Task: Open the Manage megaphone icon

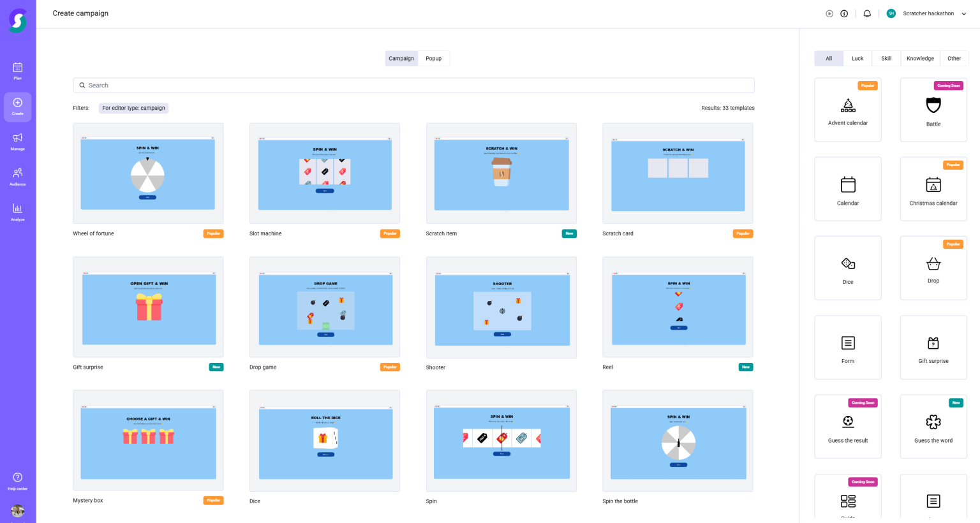Action: point(17,142)
